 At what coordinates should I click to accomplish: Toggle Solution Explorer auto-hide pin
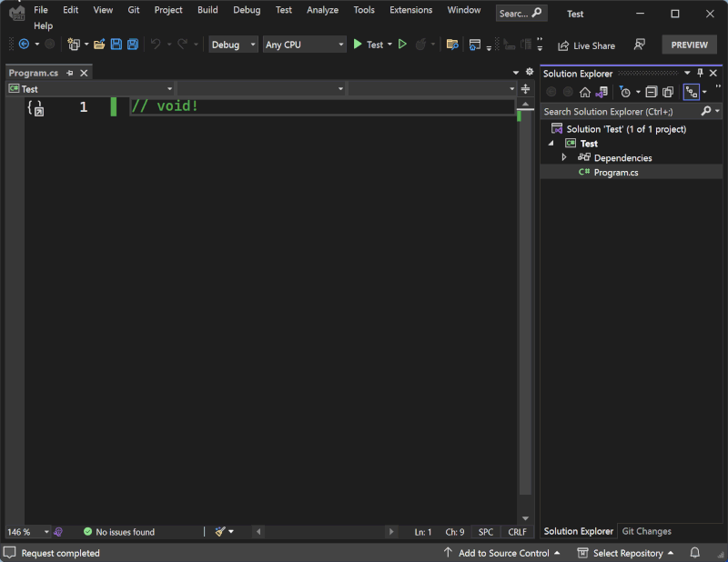pos(700,73)
